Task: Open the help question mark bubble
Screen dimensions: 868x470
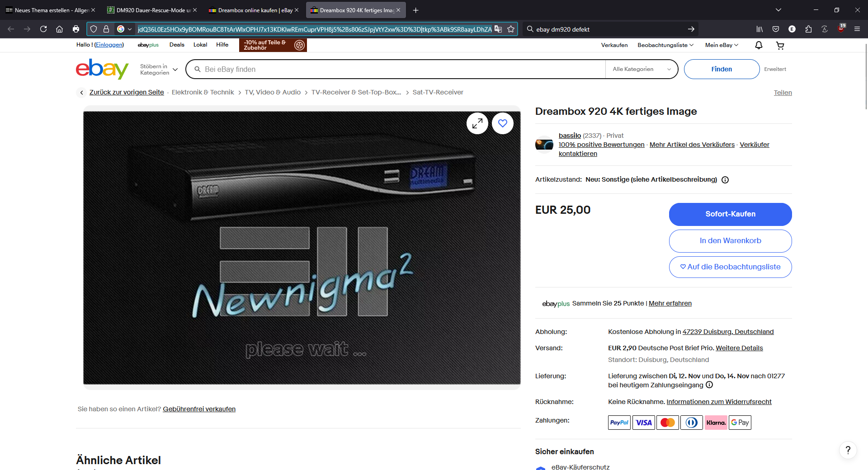Action: [848, 450]
